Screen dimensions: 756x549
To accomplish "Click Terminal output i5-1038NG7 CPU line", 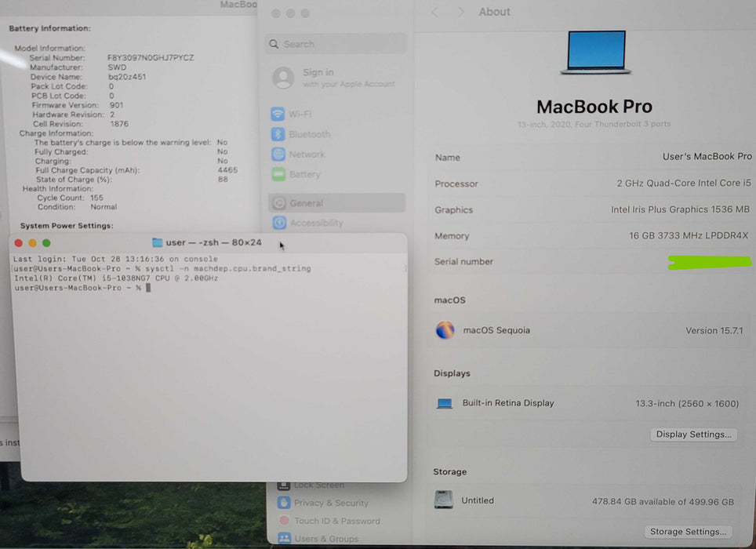I will pos(116,278).
